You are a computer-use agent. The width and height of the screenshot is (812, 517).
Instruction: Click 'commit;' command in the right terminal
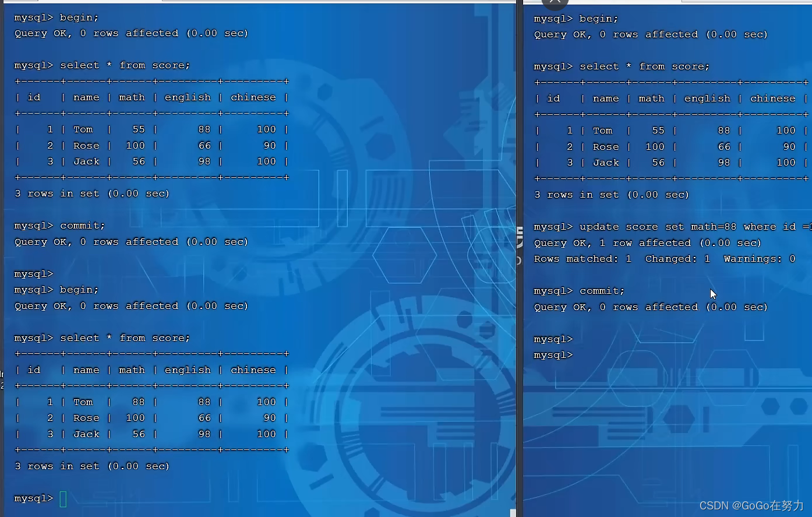[x=602, y=291]
